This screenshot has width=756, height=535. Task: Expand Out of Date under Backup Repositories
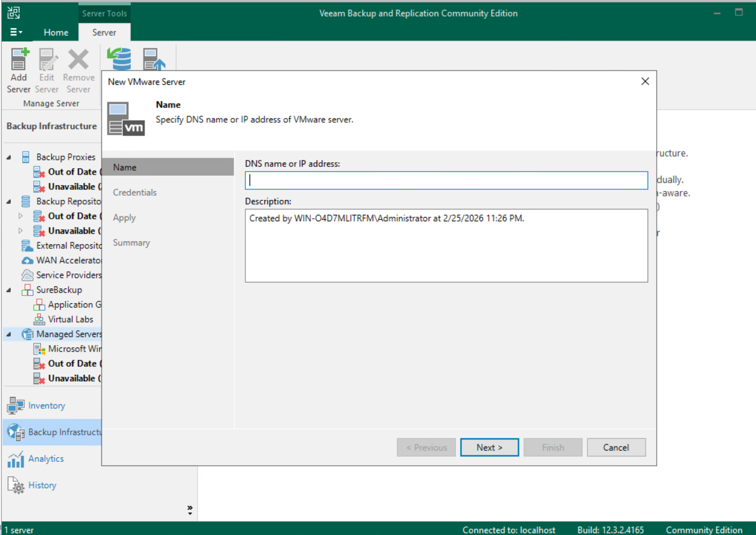(20, 216)
